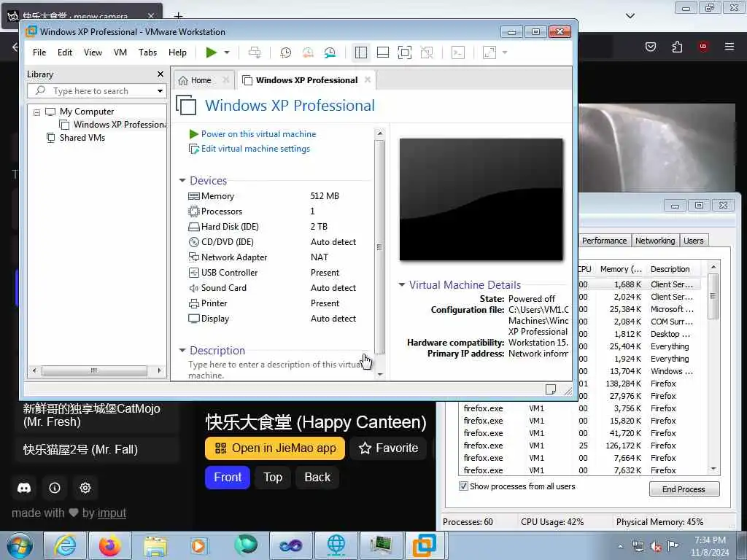
Task: Click the Discord icon on the webpage
Action: (x=24, y=488)
